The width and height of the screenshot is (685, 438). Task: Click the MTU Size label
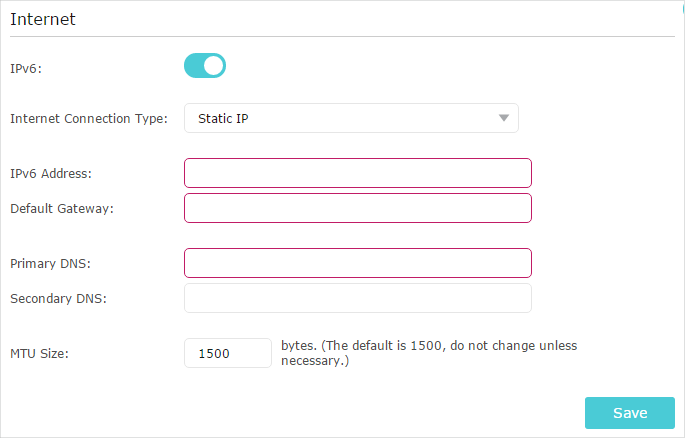pyautogui.click(x=39, y=353)
